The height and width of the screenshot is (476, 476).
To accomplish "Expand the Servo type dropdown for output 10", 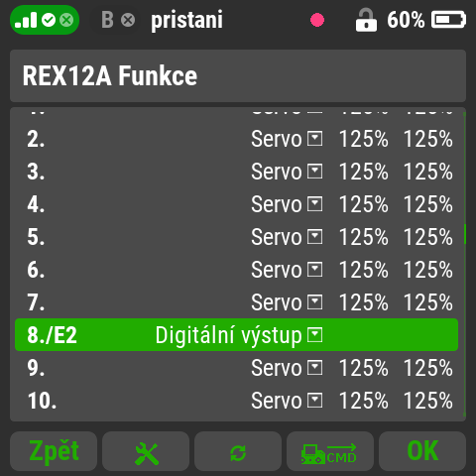I will [287, 401].
